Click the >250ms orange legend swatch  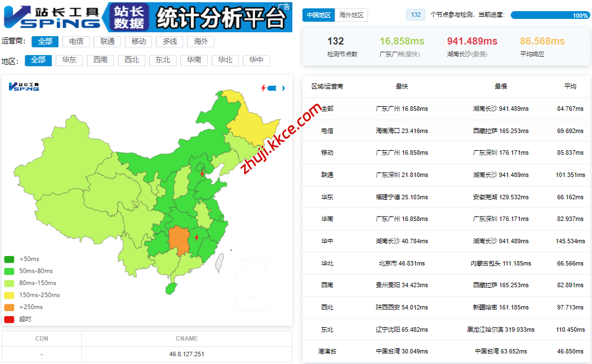click(9, 307)
